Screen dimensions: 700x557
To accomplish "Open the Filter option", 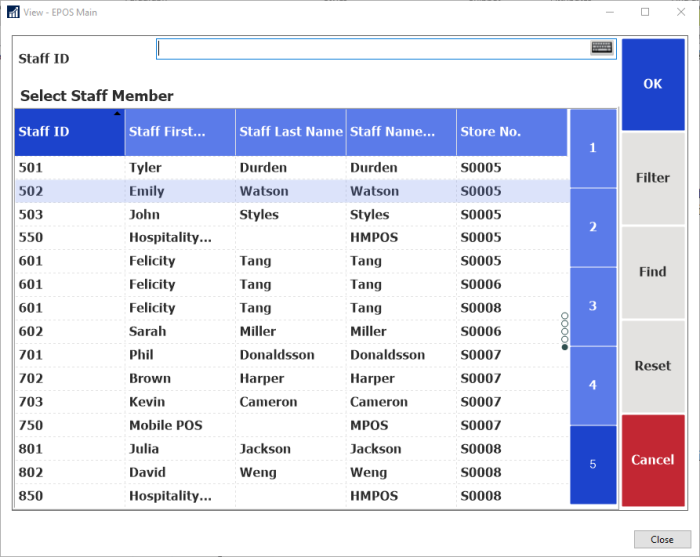I will pos(653,178).
